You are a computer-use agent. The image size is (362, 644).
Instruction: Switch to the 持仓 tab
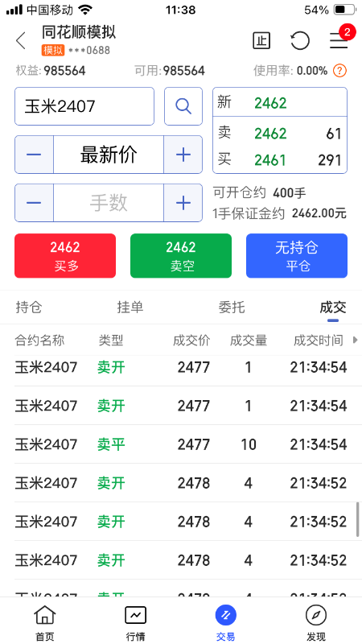coord(29,308)
